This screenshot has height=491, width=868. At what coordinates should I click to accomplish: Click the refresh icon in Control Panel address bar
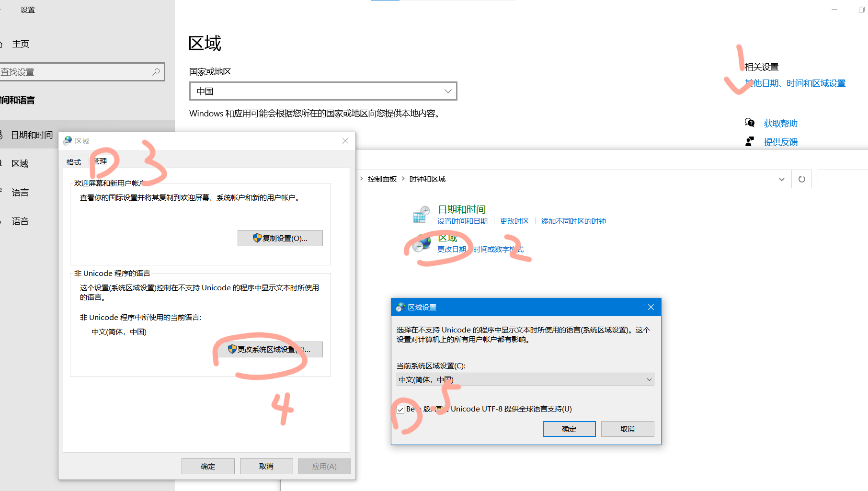tap(802, 179)
